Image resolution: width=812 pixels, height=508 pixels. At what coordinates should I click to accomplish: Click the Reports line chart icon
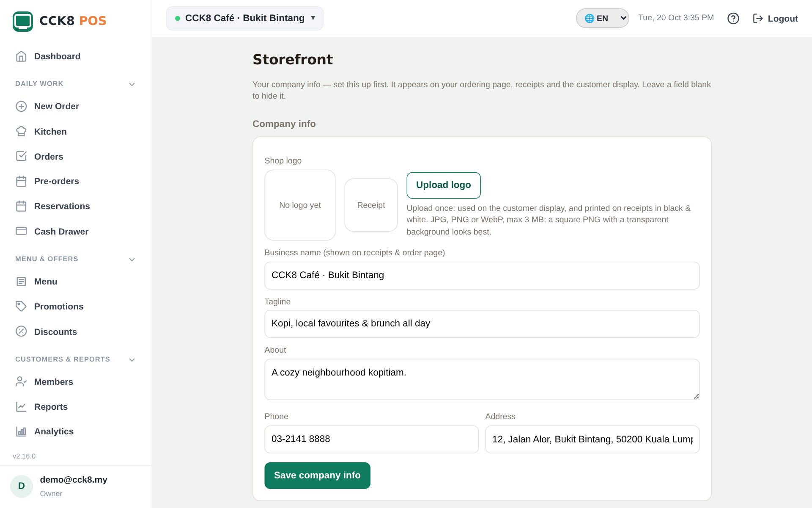[x=21, y=407]
